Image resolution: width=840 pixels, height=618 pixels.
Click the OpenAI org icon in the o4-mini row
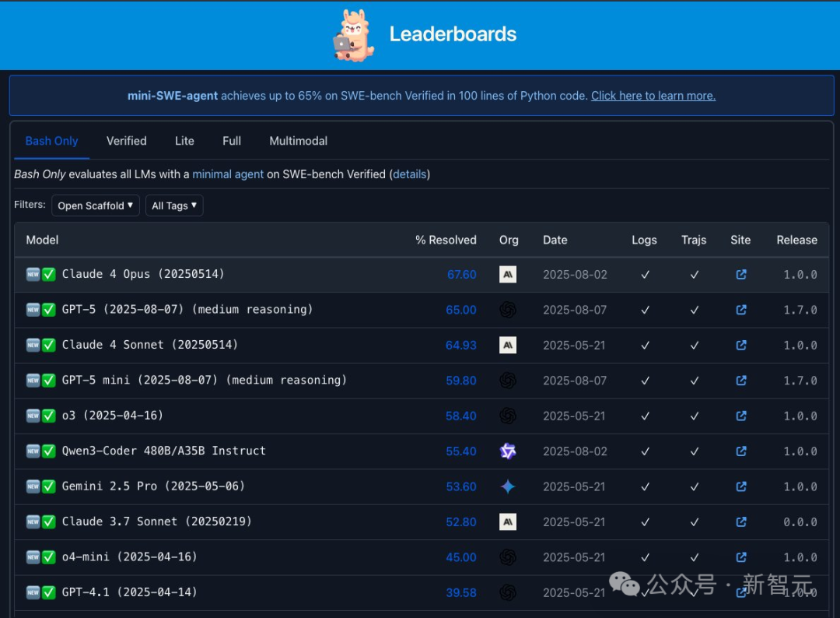(x=508, y=557)
